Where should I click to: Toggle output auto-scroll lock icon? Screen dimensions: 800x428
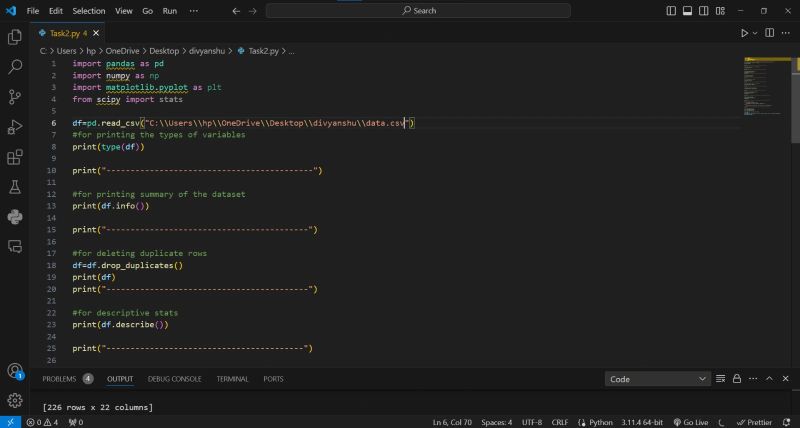pos(735,379)
